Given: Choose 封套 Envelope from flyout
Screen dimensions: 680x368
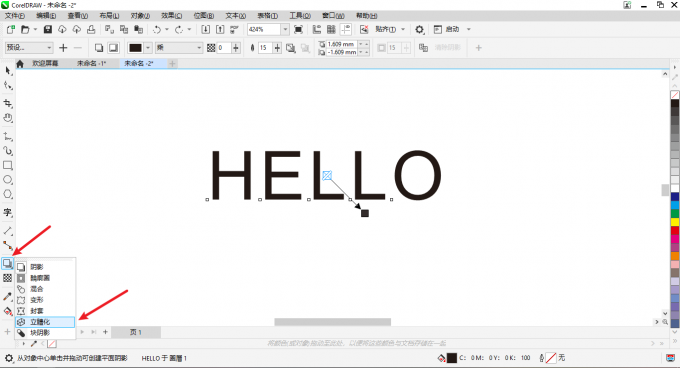Looking at the screenshot, I should (45, 311).
